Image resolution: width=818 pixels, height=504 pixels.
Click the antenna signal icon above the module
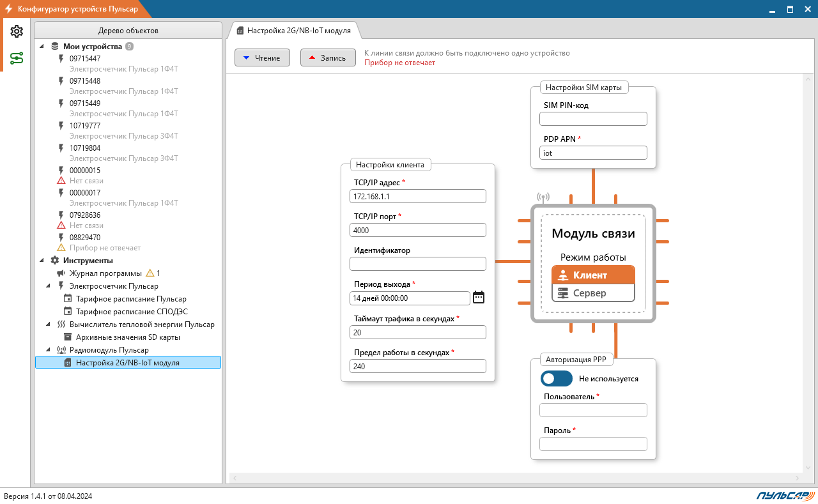tap(543, 198)
